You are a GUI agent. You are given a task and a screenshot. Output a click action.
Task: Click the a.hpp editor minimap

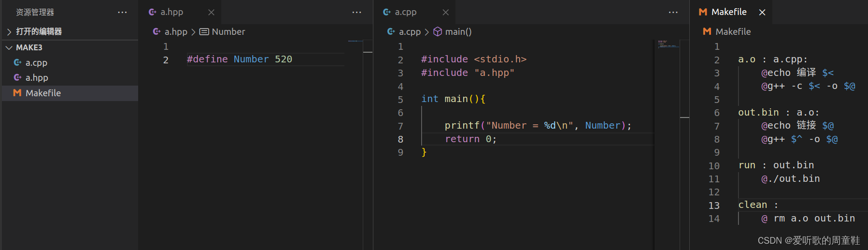[356, 144]
